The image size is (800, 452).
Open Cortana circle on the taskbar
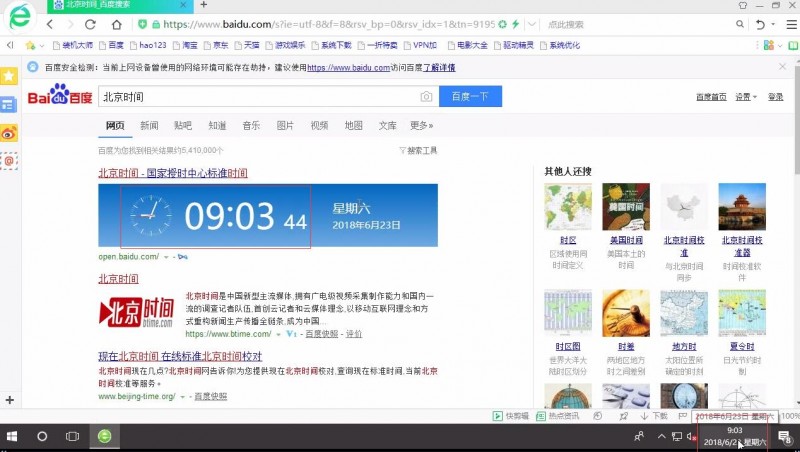[x=42, y=436]
